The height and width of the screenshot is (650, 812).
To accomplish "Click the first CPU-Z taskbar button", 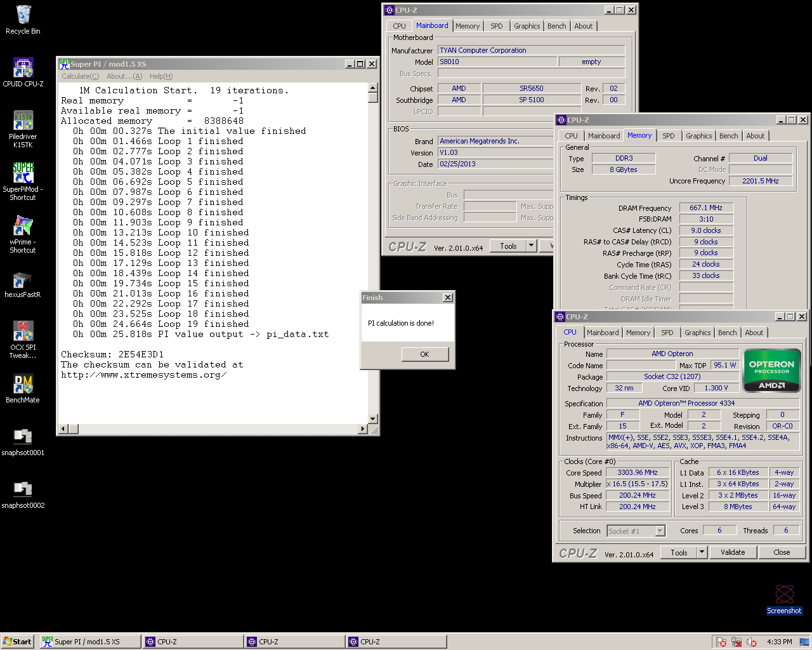I will pos(193,642).
